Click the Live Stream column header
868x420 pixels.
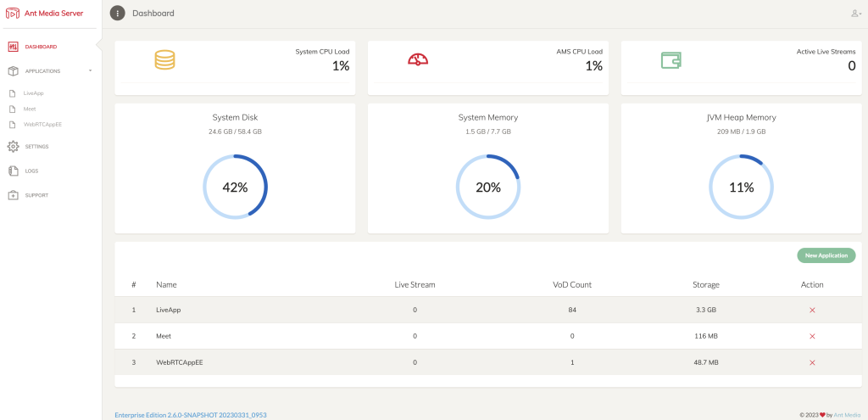pyautogui.click(x=415, y=285)
